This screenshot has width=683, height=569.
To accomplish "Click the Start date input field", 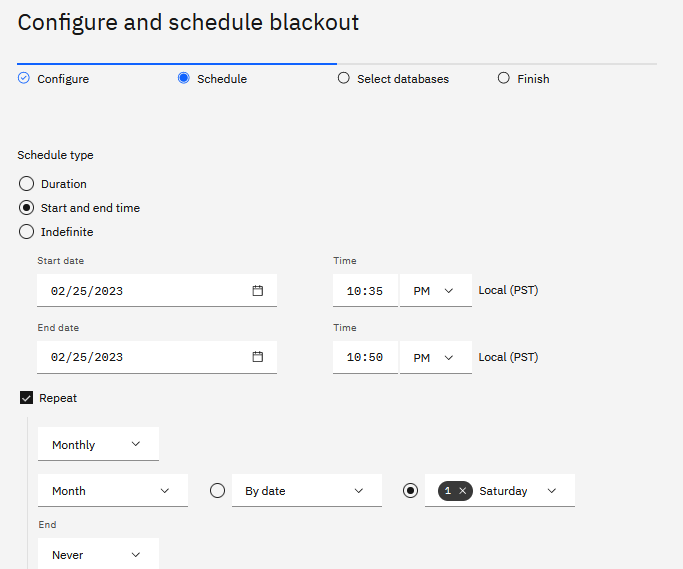I will click(140, 291).
